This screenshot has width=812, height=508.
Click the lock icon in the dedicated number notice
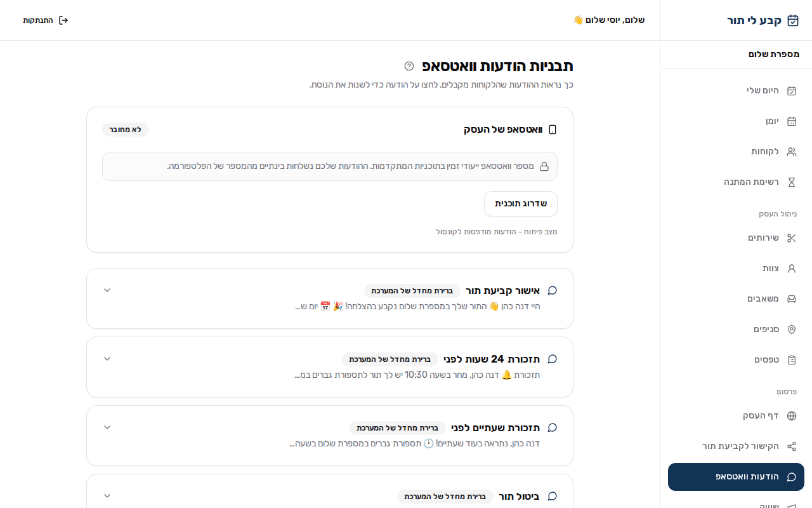tap(544, 166)
